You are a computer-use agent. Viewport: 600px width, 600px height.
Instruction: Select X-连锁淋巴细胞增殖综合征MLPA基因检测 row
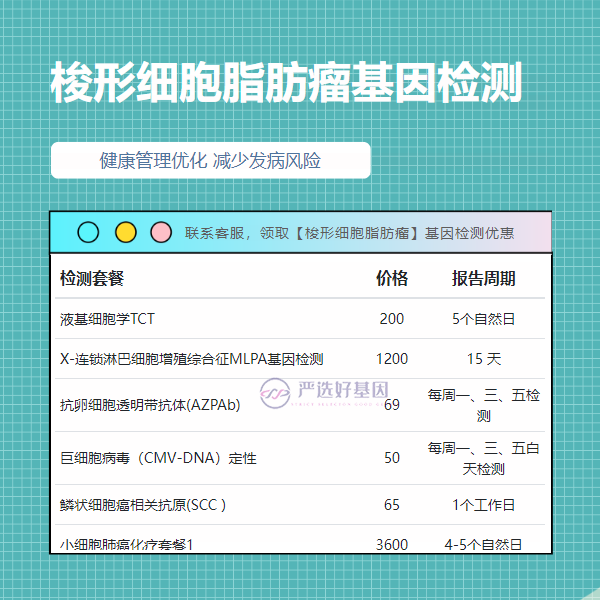click(x=192, y=359)
